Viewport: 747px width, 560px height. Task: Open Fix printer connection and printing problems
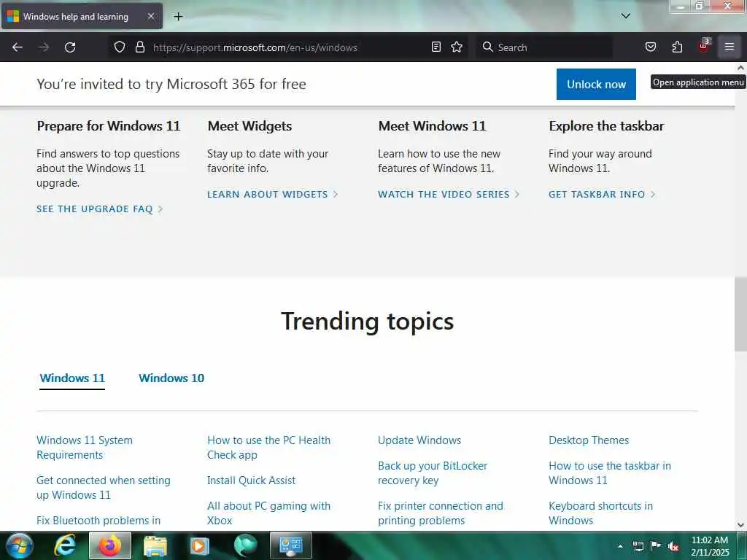[x=440, y=513]
